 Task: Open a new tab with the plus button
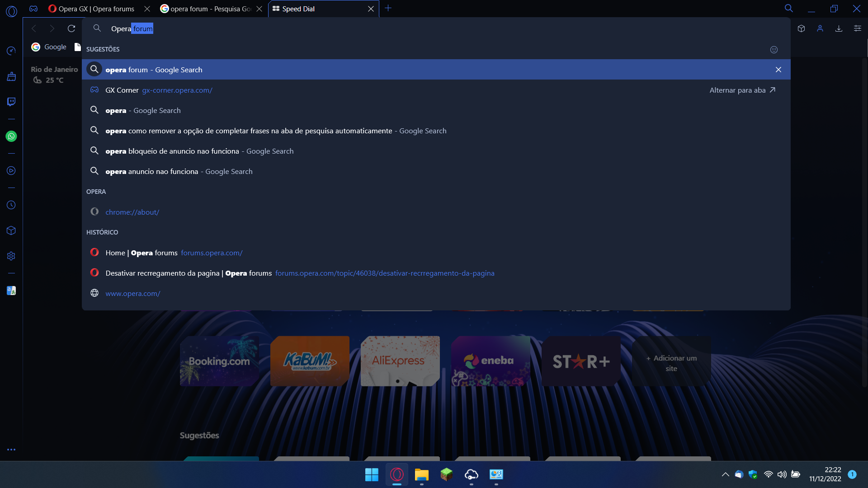388,8
